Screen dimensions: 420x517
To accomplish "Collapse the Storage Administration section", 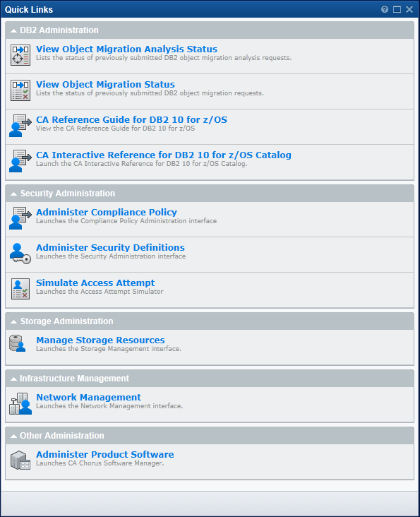I will 13,322.
